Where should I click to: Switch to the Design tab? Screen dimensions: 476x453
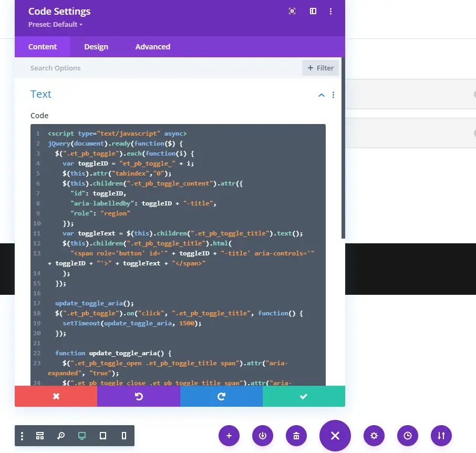click(96, 47)
